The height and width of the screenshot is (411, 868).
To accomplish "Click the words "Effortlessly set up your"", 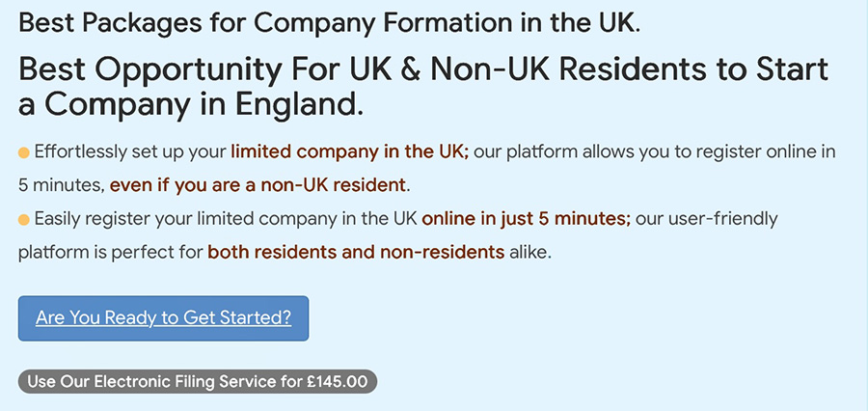I will point(130,152).
